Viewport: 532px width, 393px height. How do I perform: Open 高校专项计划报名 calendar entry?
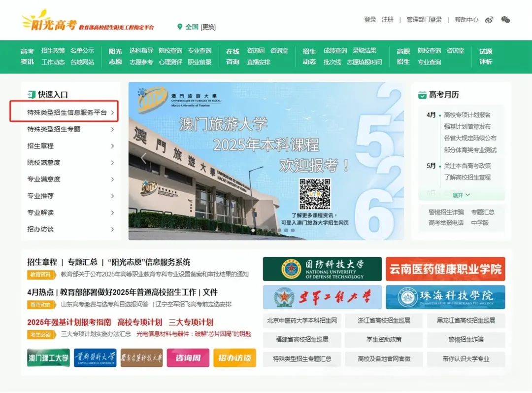coord(467,115)
